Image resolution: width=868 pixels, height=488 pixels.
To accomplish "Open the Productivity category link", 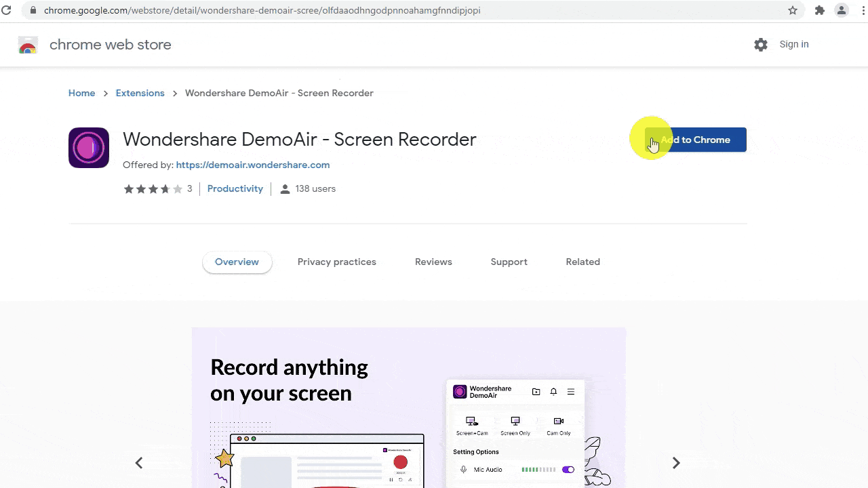I will point(235,189).
